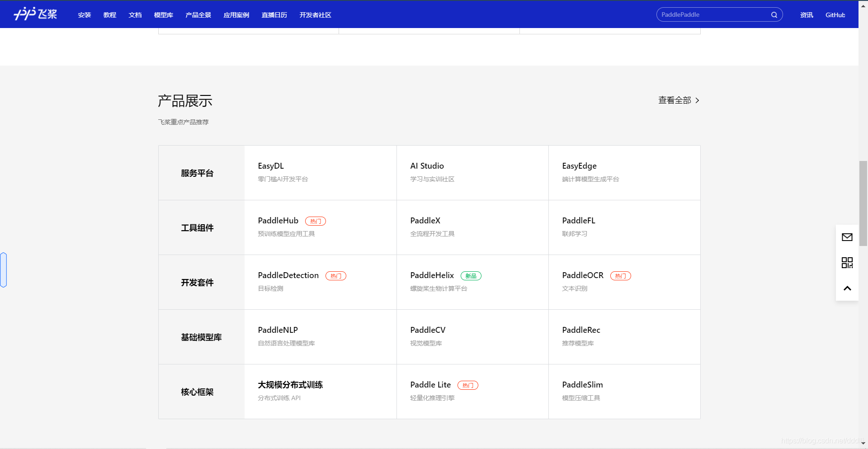Open the PaddleDetection product link
868x449 pixels.
pyautogui.click(x=288, y=275)
